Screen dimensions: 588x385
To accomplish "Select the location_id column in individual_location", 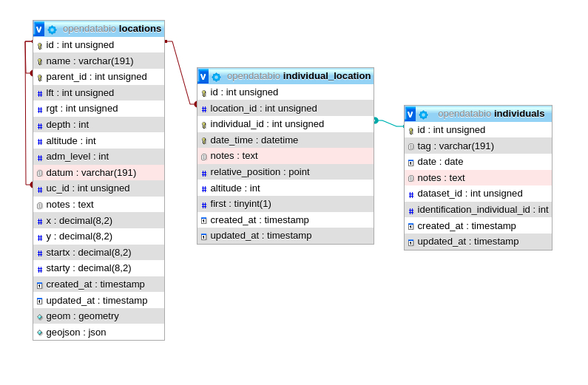I will click(263, 109).
